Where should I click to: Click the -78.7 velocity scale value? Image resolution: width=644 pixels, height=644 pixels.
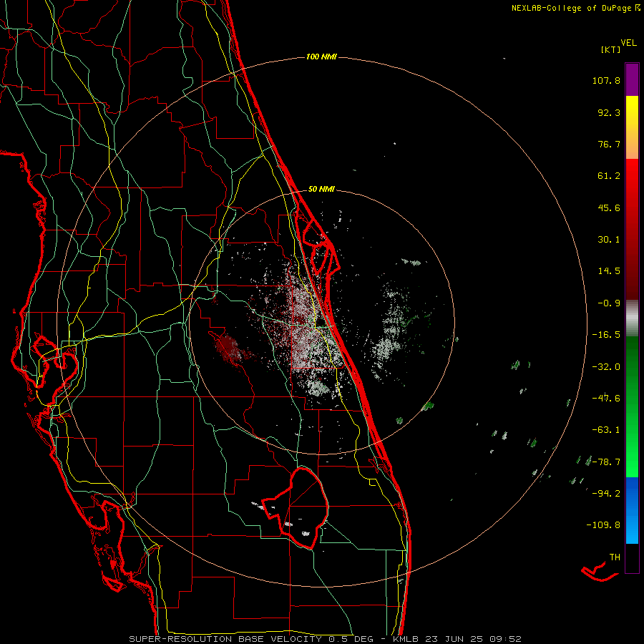click(606, 462)
